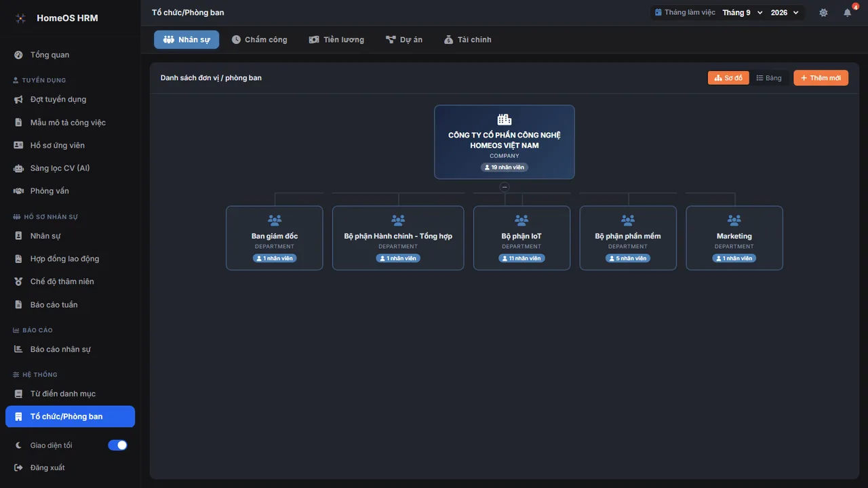Click the file icon beside Mẫu mô tả công việc
Image resolution: width=868 pixels, height=488 pixels.
pos(18,123)
